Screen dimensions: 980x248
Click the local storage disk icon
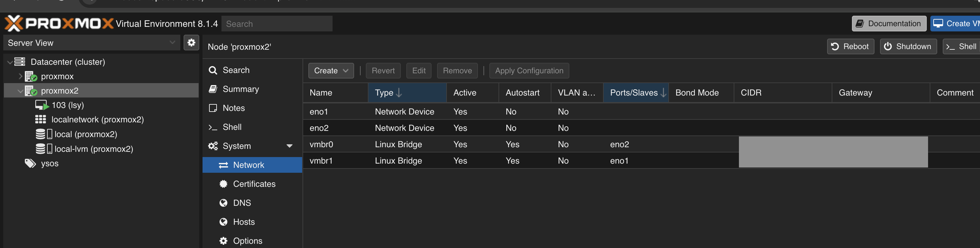(44, 134)
